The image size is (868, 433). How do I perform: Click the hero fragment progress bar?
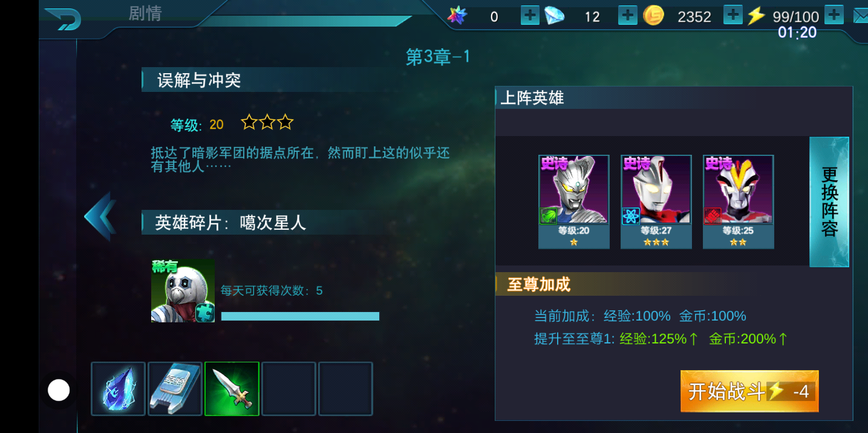[300, 316]
